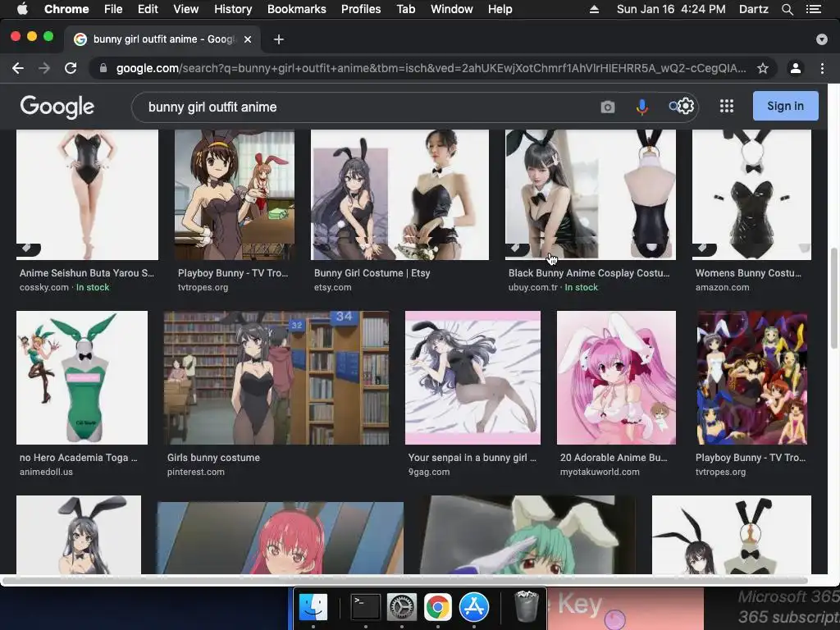This screenshot has width=840, height=630.
Task: Open the Profiles menu
Action: point(361,9)
